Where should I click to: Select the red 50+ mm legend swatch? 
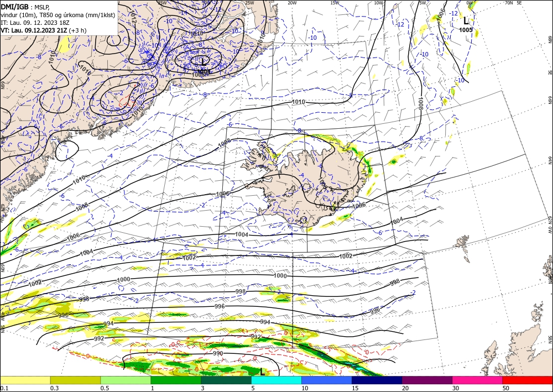point(528,380)
